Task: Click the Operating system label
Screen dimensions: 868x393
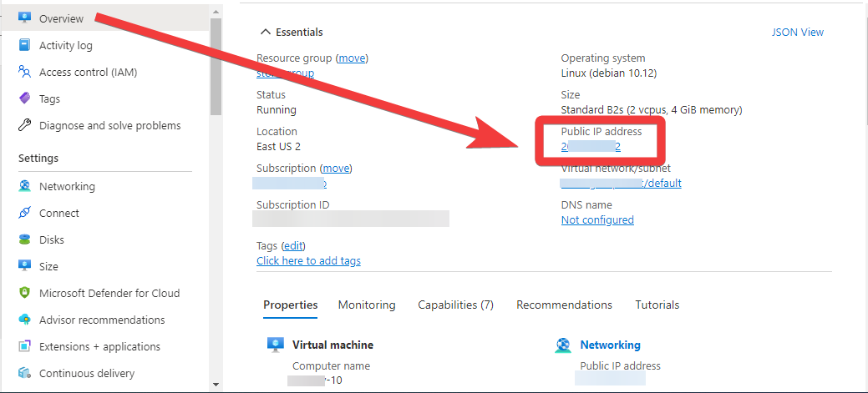Action: tap(603, 58)
